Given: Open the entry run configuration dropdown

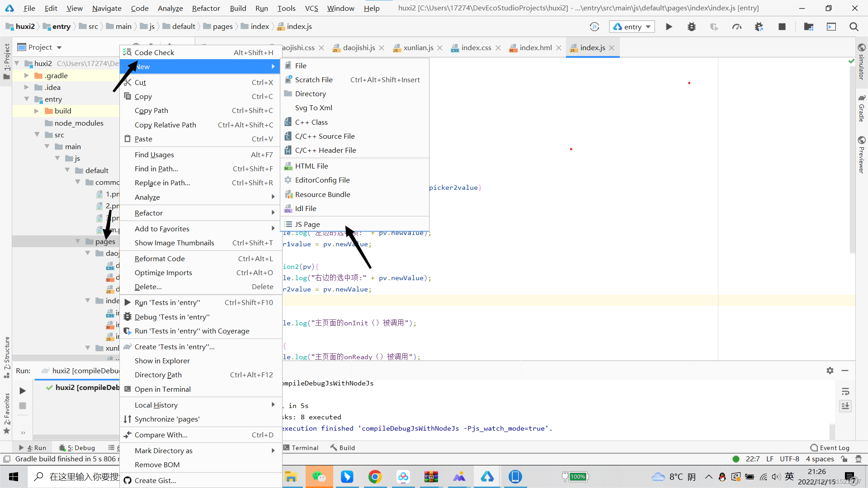Looking at the screenshot, I should point(632,27).
